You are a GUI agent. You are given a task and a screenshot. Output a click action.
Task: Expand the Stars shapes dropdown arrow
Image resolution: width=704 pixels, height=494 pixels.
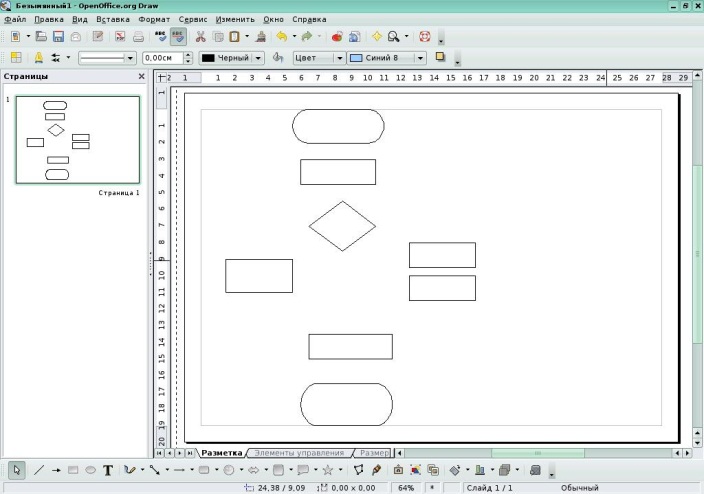pos(340,470)
